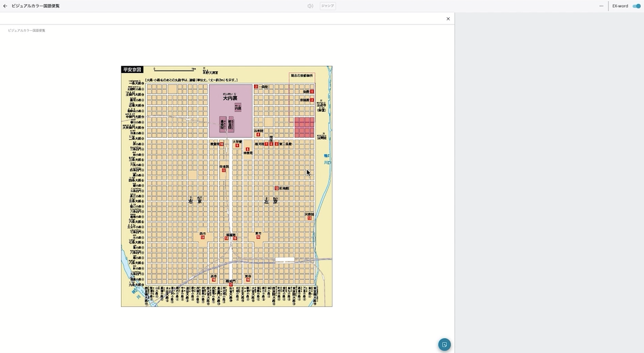Click the red marker beside 紅梅殿
The height and width of the screenshot is (353, 644).
pyautogui.click(x=277, y=188)
